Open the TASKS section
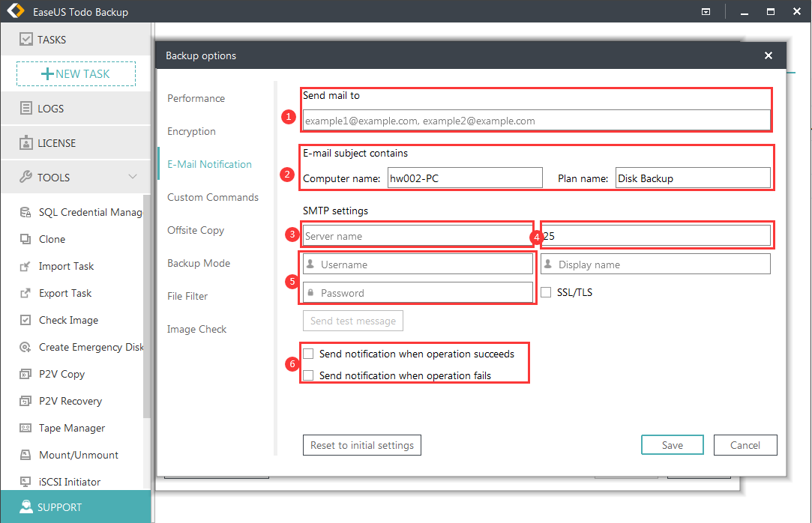Screen dimensions: 812x523 coord(76,39)
